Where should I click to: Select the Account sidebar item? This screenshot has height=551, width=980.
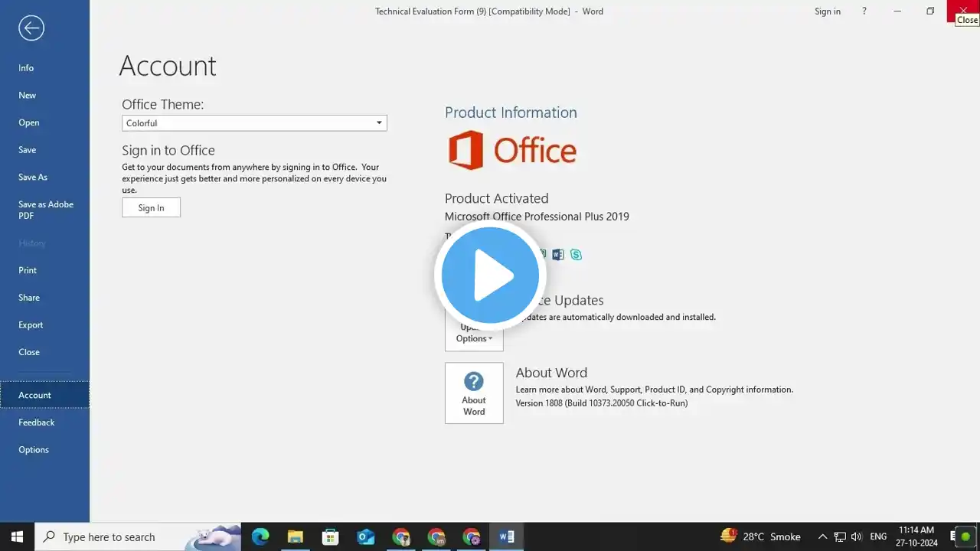(x=44, y=395)
